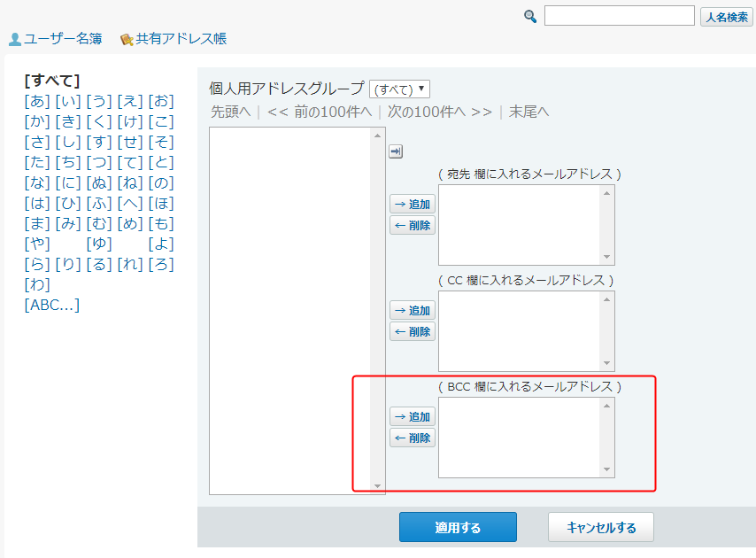This screenshot has width=756, height=558.
Task: Filter addresses by [の]
Action: tap(161, 182)
